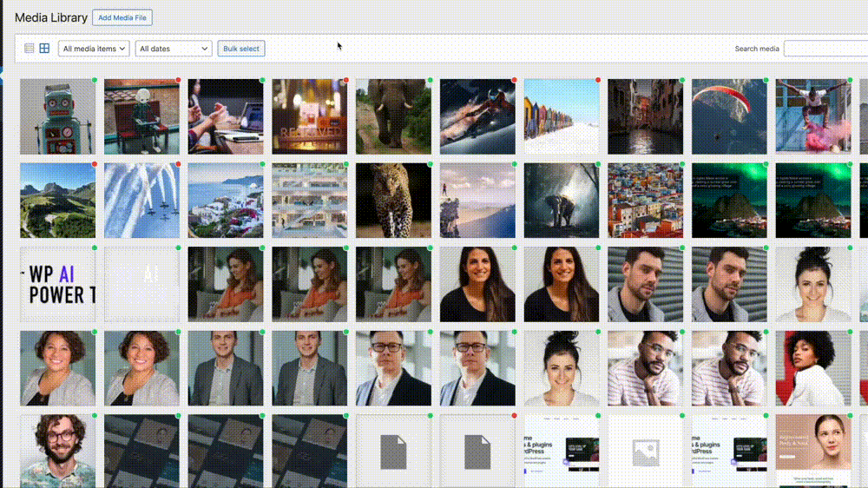Click the red status dot on Reserved sign image
The image size is (868, 488).
[x=345, y=80]
